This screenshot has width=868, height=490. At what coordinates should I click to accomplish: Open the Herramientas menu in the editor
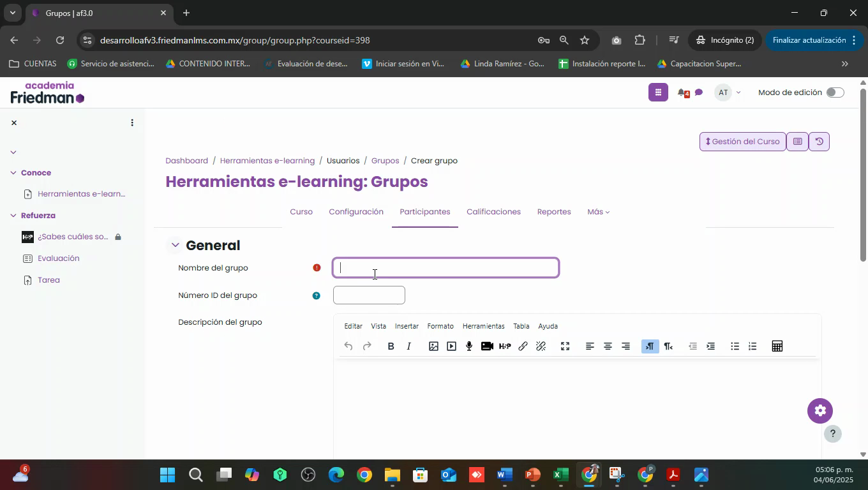tap(483, 326)
